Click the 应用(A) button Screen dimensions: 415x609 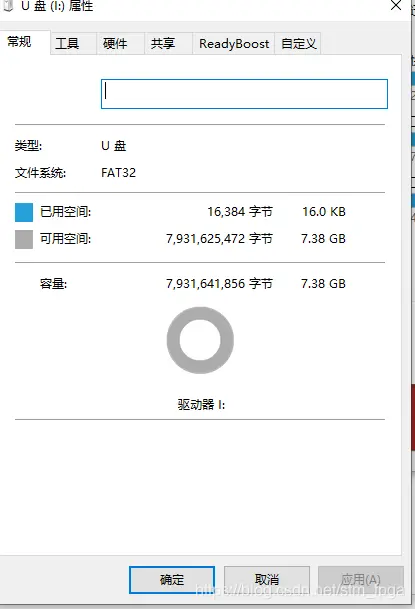(x=361, y=580)
